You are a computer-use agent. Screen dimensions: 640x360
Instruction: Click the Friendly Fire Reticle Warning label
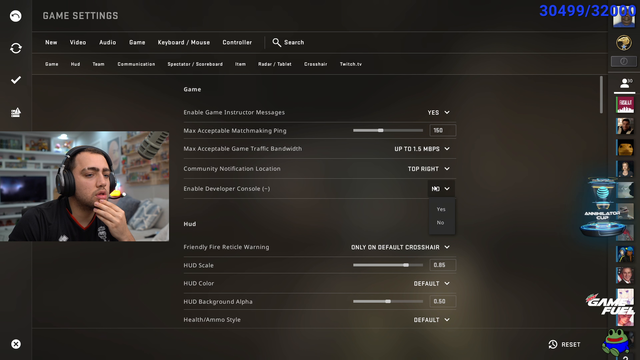coord(226,247)
